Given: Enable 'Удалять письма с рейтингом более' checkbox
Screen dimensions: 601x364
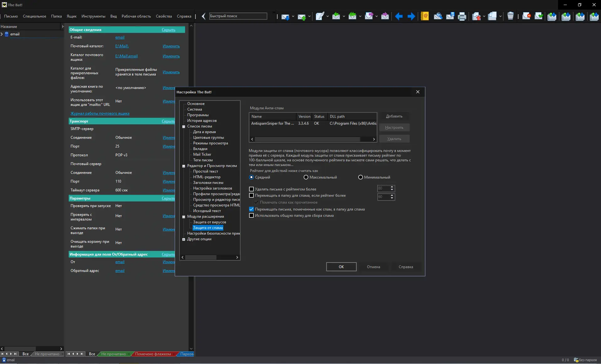Looking at the screenshot, I should tap(251, 189).
